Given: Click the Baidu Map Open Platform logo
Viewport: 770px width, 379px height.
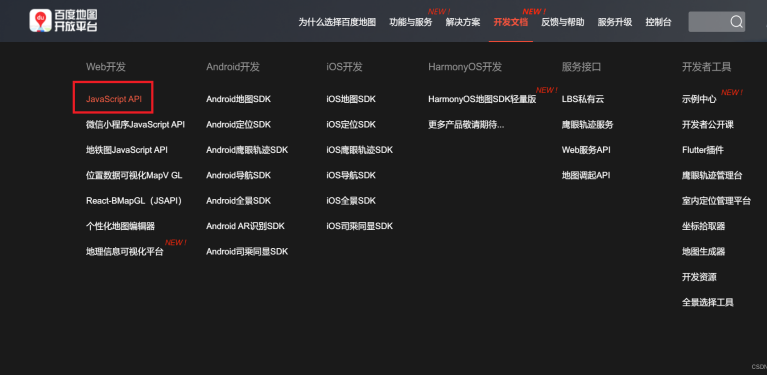Looking at the screenshot, I should pos(63,21).
